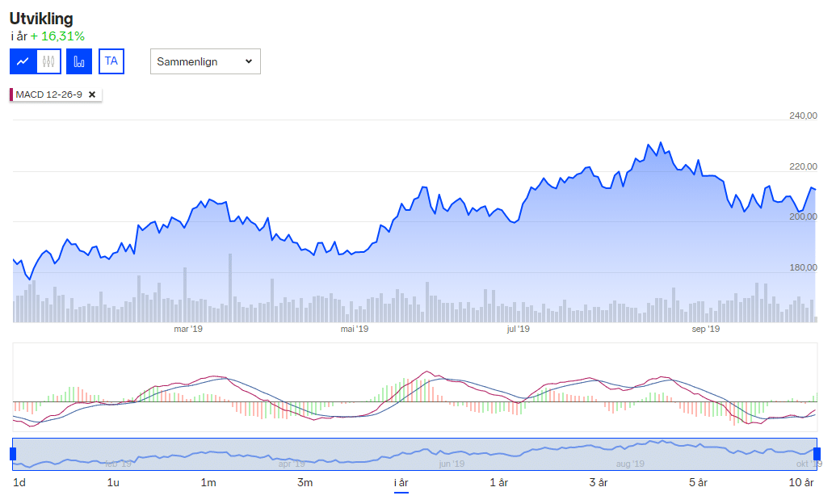Select the i år time range
This screenshot has height=504, width=836.
coord(401,483)
